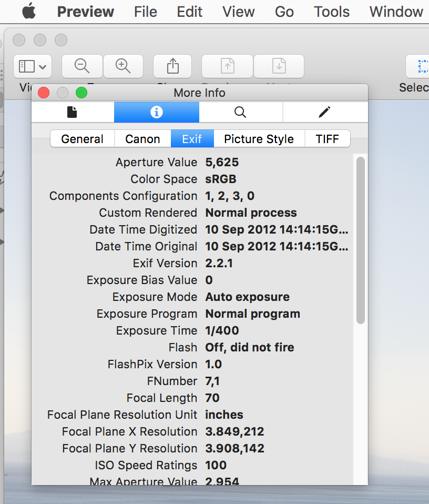Open the Edit menu
This screenshot has height=504, width=429.
189,12
